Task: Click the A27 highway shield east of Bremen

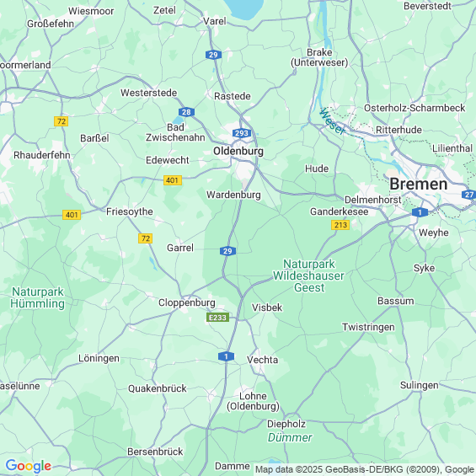Action: pyautogui.click(x=469, y=195)
